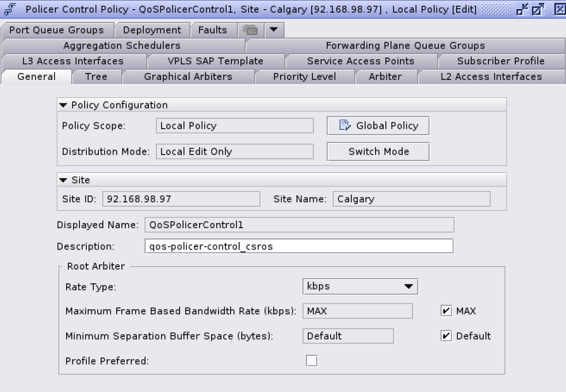Open the Service Access Points tab

click(360, 61)
